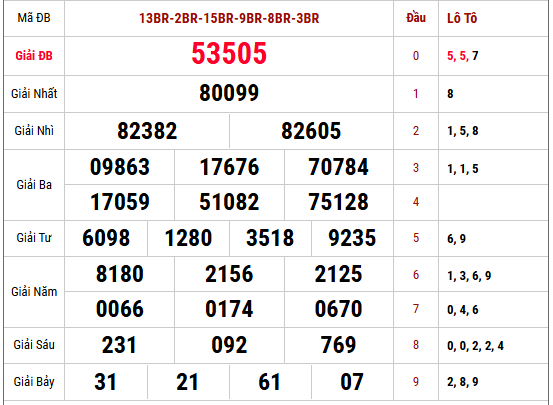The height and width of the screenshot is (405, 553).
Task: Click the Đầu column header
Action: (x=416, y=18)
